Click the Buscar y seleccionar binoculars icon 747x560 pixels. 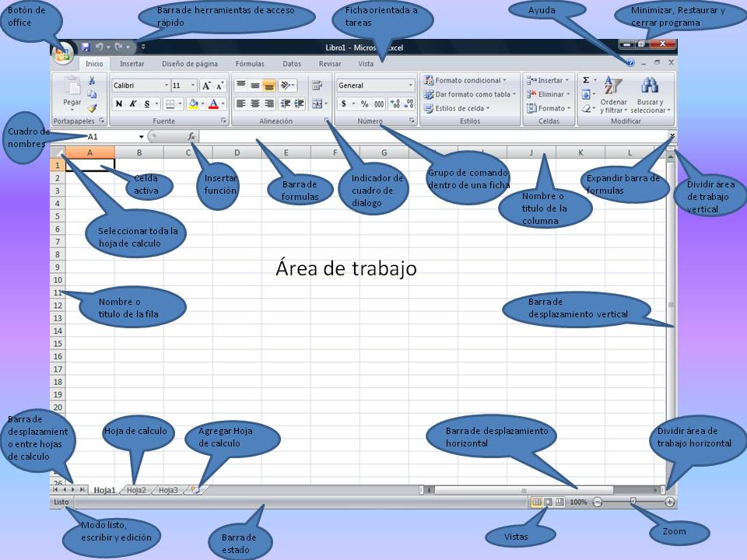pos(651,86)
